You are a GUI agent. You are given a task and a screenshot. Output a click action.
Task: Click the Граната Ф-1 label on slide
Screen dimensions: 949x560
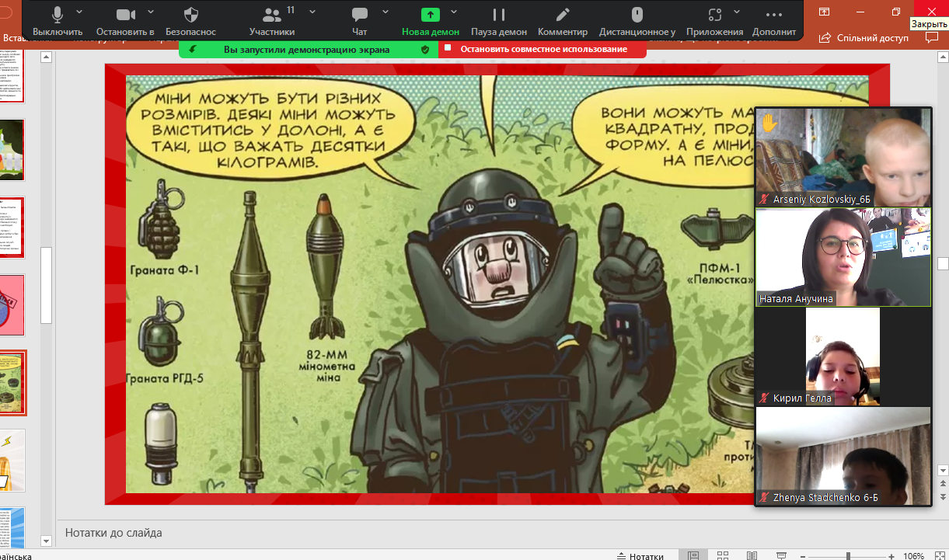click(x=164, y=271)
